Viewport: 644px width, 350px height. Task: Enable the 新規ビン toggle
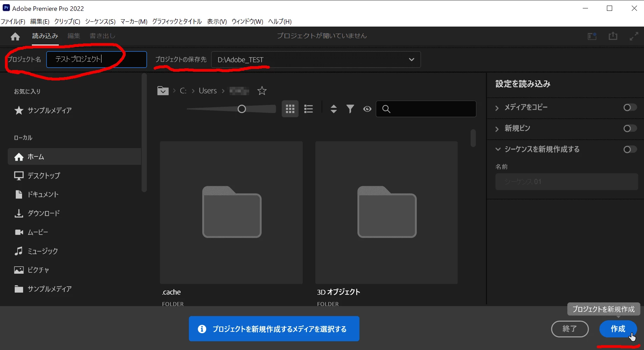tap(630, 128)
